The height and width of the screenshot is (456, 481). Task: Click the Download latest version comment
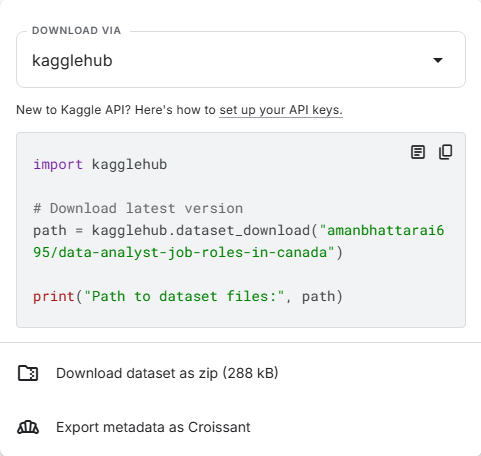coord(138,209)
